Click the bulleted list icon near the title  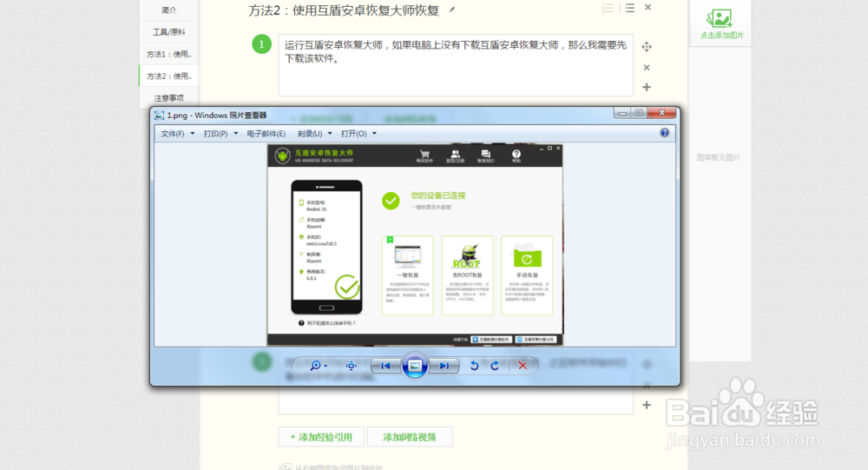[629, 8]
